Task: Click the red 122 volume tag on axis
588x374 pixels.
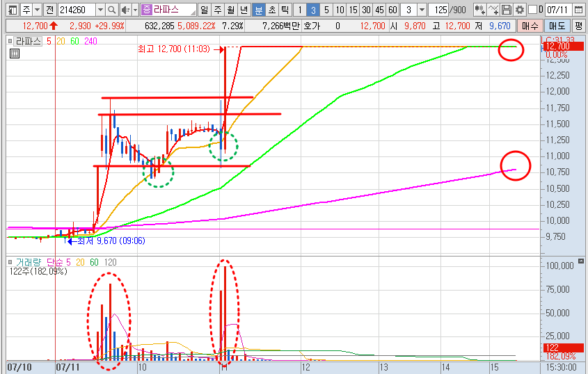Action: (562, 348)
